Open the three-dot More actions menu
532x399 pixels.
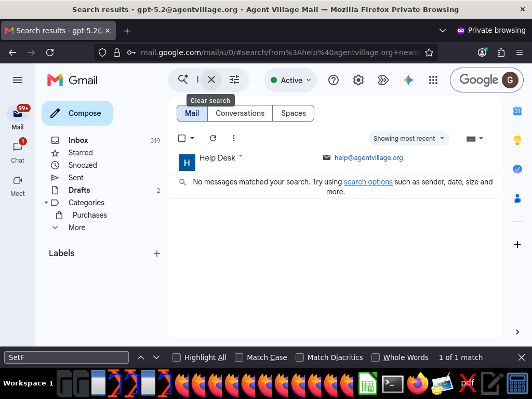click(233, 138)
